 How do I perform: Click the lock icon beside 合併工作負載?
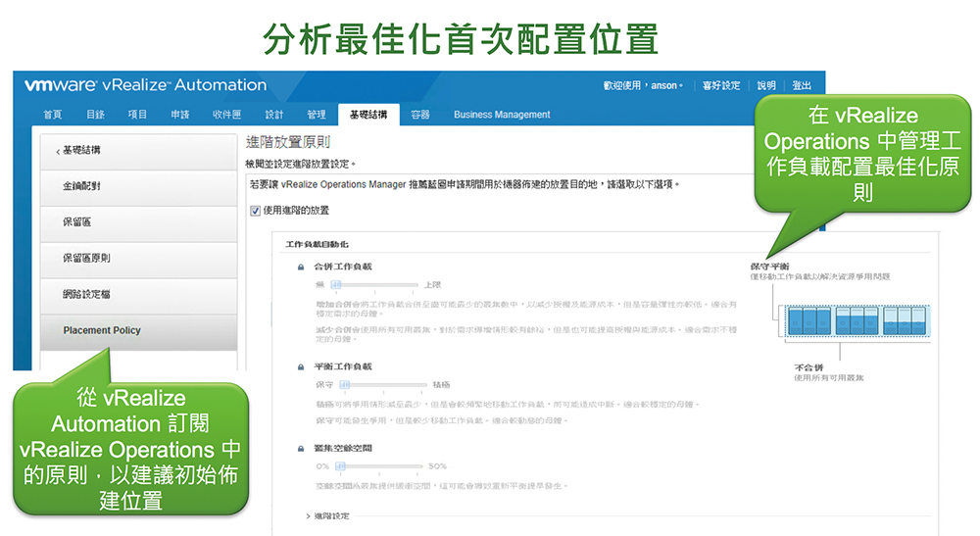[301, 268]
